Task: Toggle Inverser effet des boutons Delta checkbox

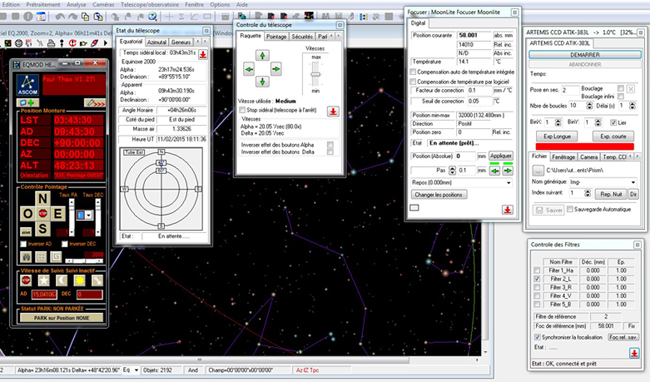Action: click(330, 152)
